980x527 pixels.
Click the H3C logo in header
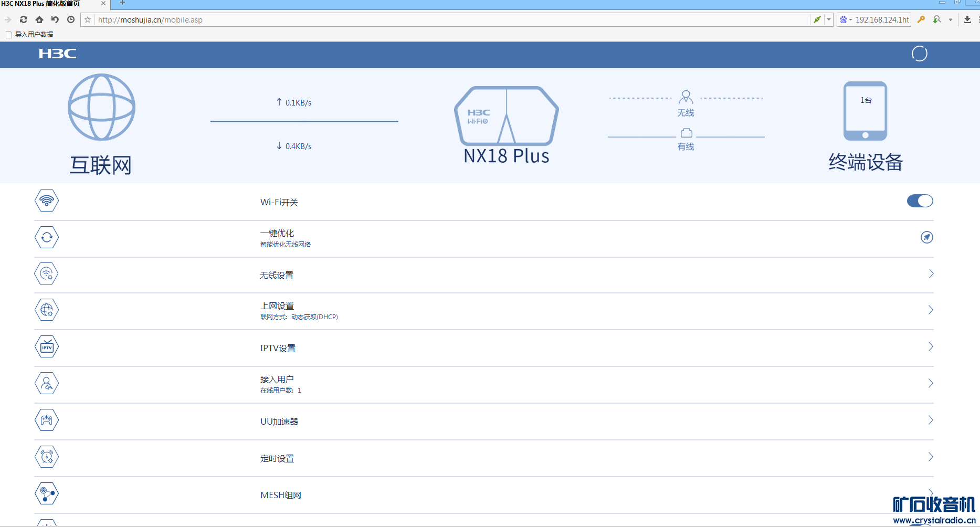pos(58,54)
